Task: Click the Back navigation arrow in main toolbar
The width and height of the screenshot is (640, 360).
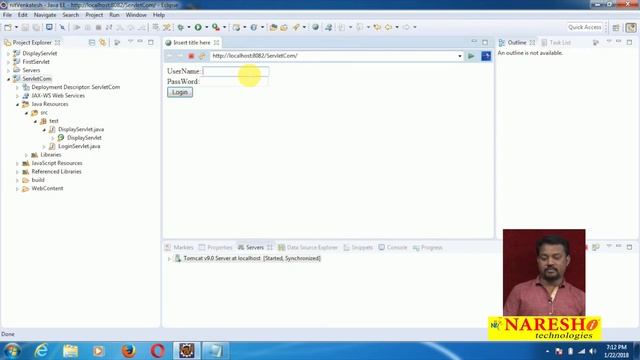Action: (388, 27)
